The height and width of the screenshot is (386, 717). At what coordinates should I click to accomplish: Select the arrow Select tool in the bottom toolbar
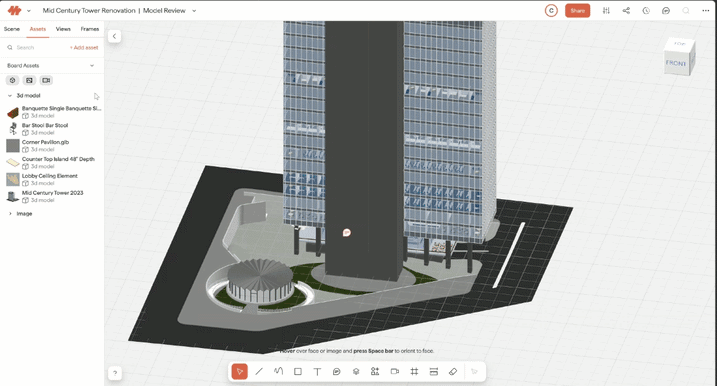tap(240, 371)
